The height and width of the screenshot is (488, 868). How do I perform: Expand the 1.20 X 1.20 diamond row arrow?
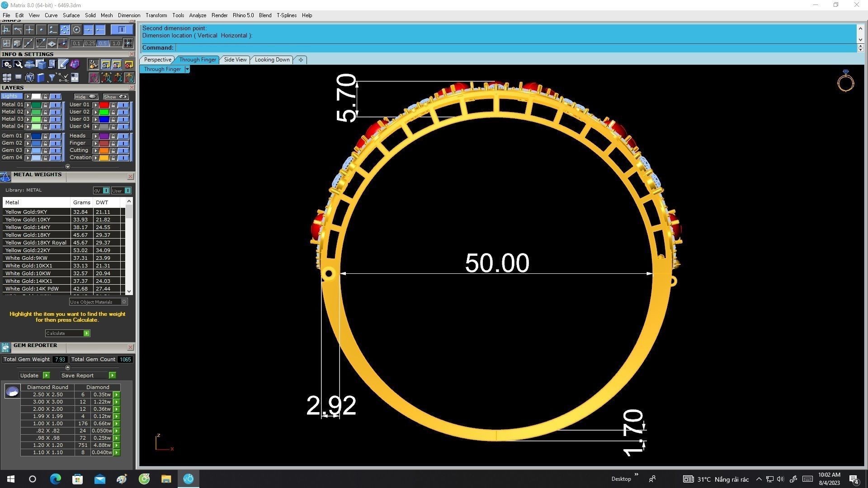pyautogui.click(x=117, y=445)
